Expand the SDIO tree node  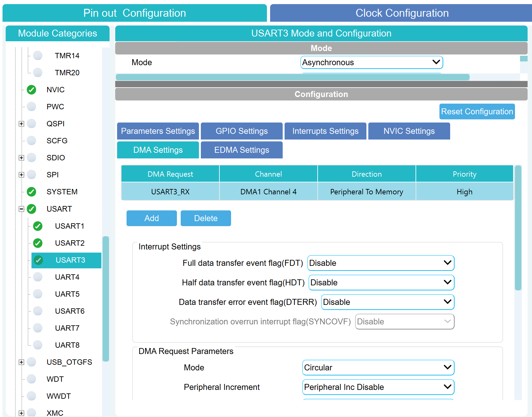pyautogui.click(x=21, y=158)
